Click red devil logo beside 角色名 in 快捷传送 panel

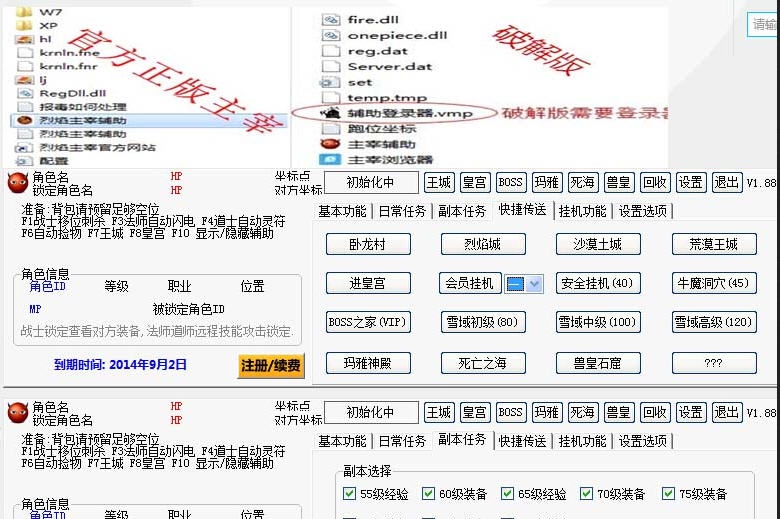point(17,183)
